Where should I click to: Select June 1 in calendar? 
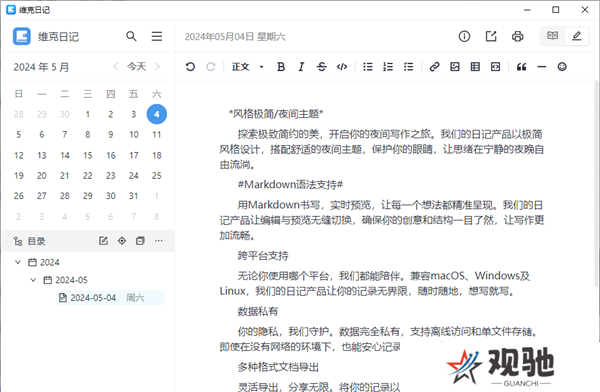click(157, 196)
